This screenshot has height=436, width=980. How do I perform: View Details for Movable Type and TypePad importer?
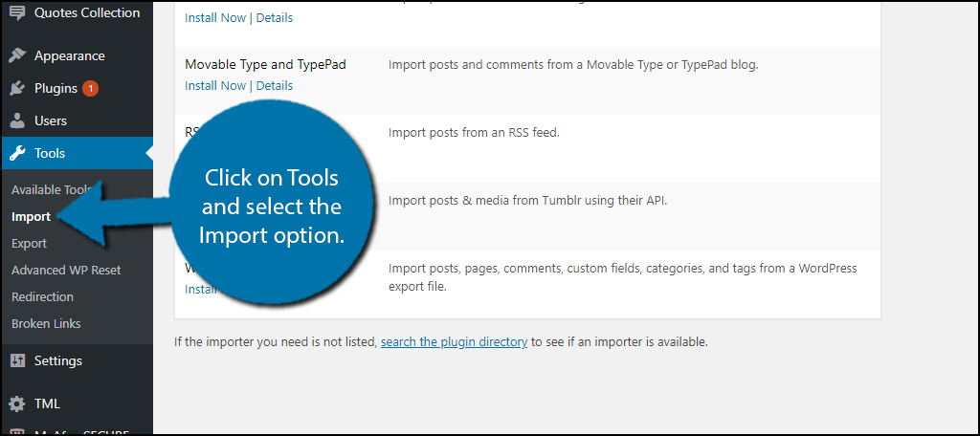tap(275, 85)
